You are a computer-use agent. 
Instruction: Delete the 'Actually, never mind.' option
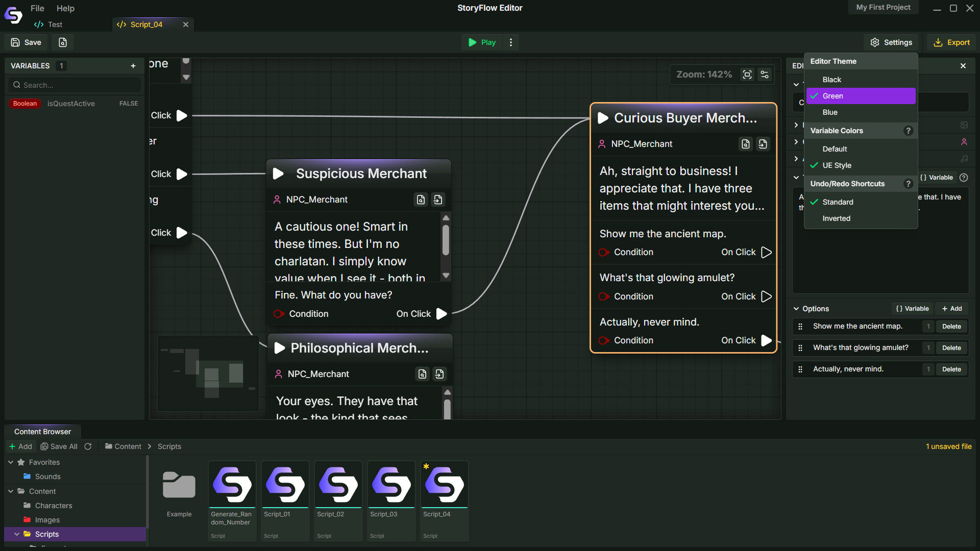[x=950, y=369]
